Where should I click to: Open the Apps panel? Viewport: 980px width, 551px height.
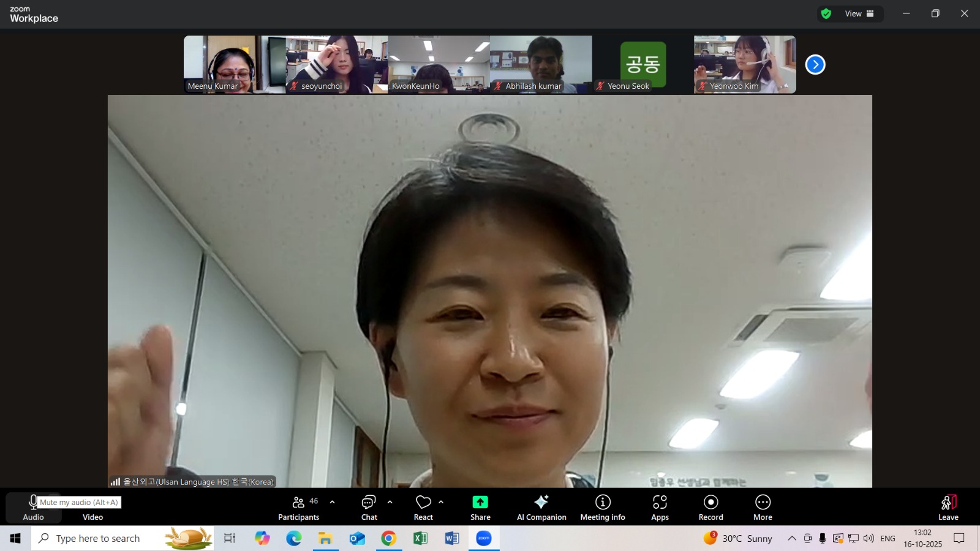pyautogui.click(x=660, y=508)
